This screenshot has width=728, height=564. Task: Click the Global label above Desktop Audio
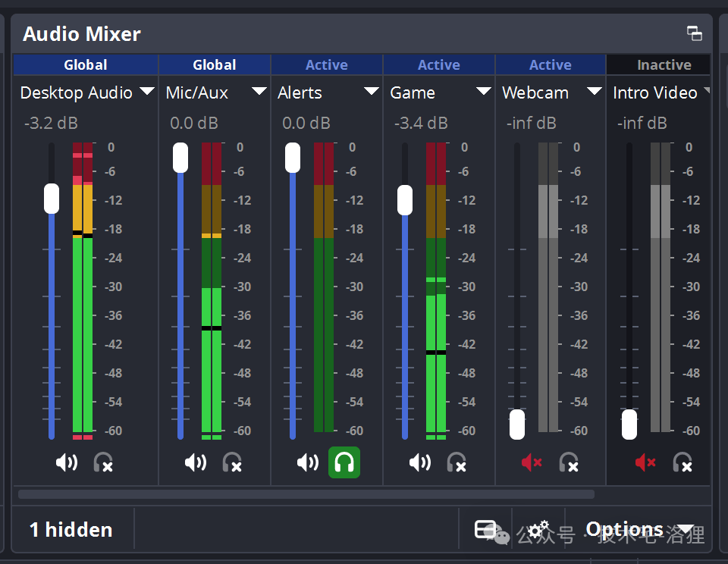click(x=86, y=64)
